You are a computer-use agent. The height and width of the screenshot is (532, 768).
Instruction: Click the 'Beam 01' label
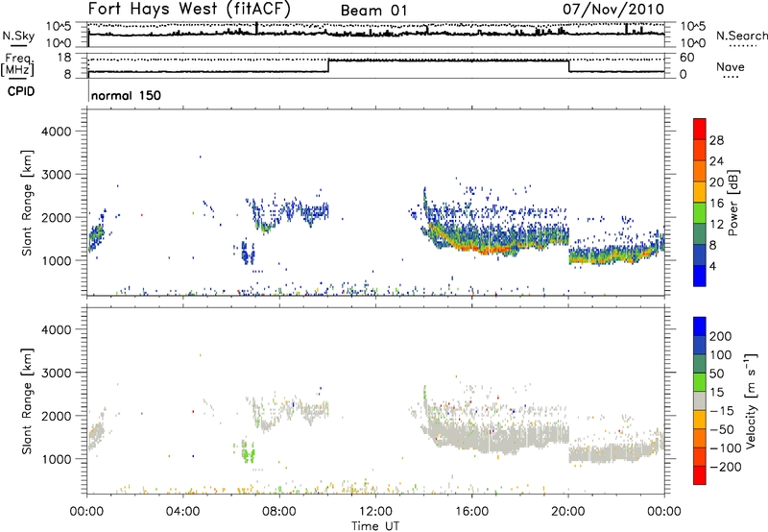click(x=373, y=11)
